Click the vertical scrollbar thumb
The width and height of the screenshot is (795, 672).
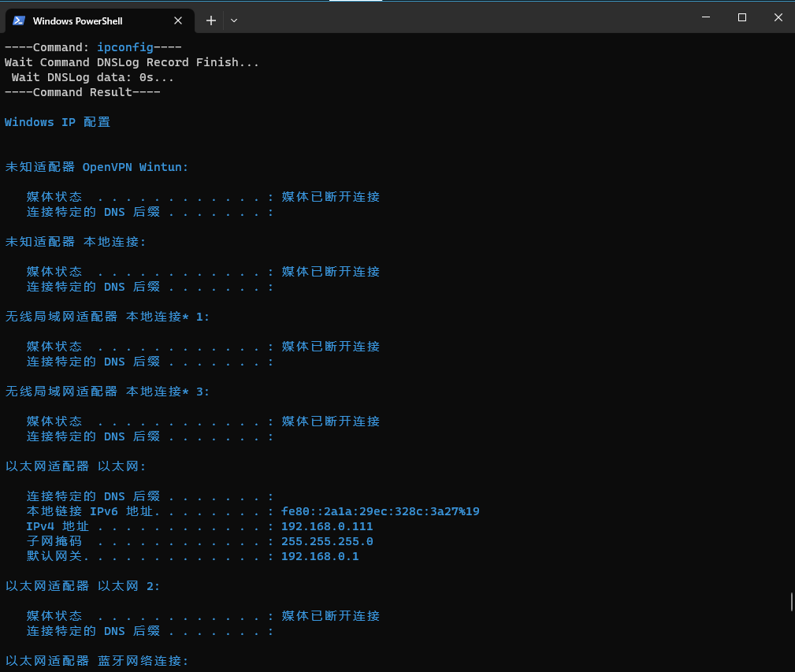(791, 602)
